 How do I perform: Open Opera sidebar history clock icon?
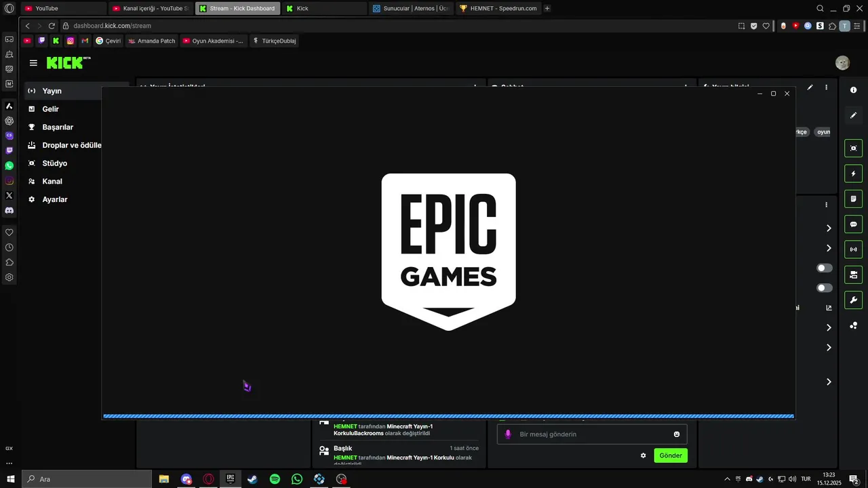point(9,247)
